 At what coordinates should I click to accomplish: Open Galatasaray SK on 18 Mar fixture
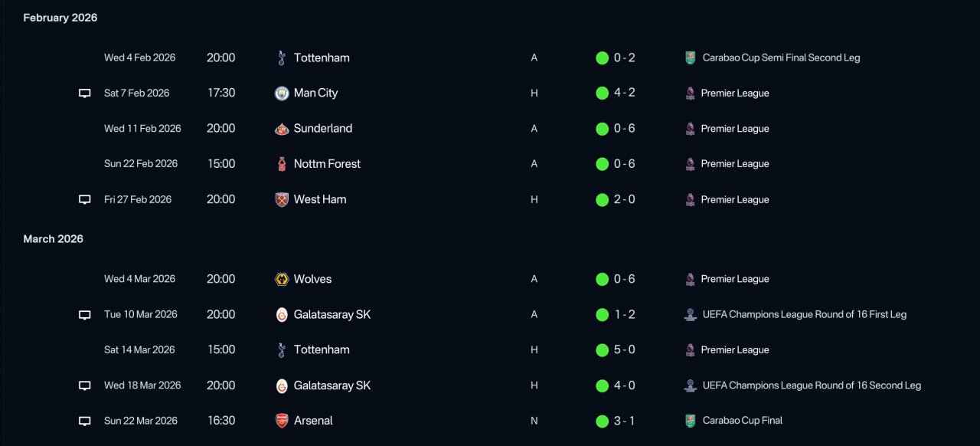[332, 385]
